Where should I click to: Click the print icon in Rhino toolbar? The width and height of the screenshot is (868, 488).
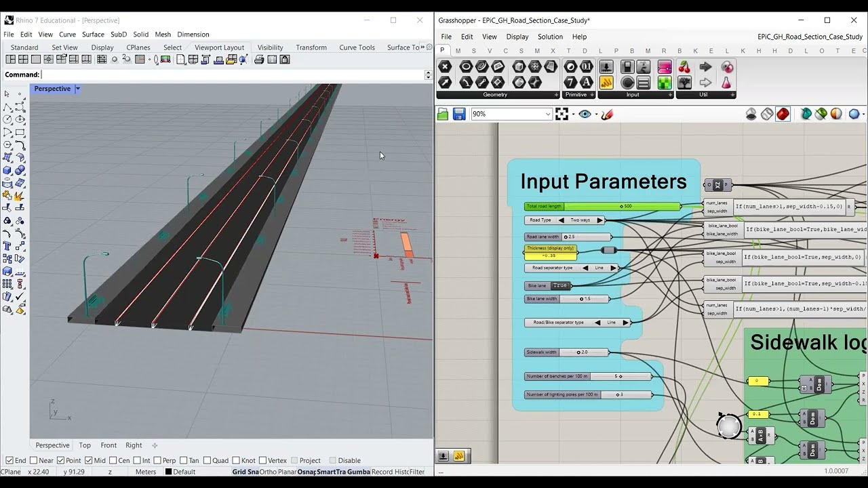(258, 60)
